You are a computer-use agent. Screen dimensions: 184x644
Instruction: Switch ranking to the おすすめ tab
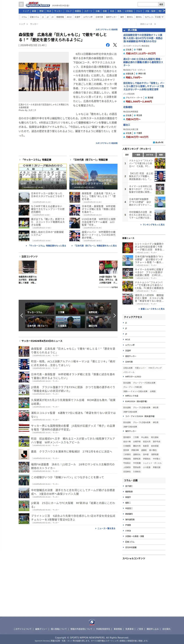pyautogui.click(x=149, y=155)
